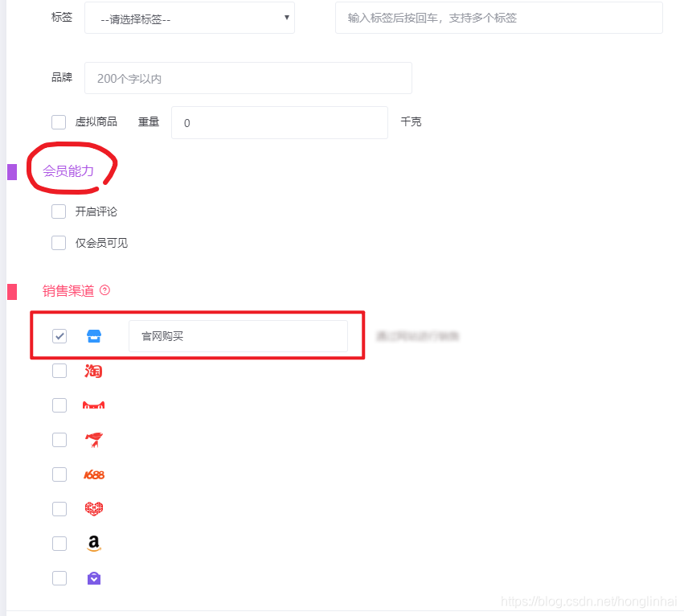
Task: Click the 品牌 input field
Action: click(248, 78)
